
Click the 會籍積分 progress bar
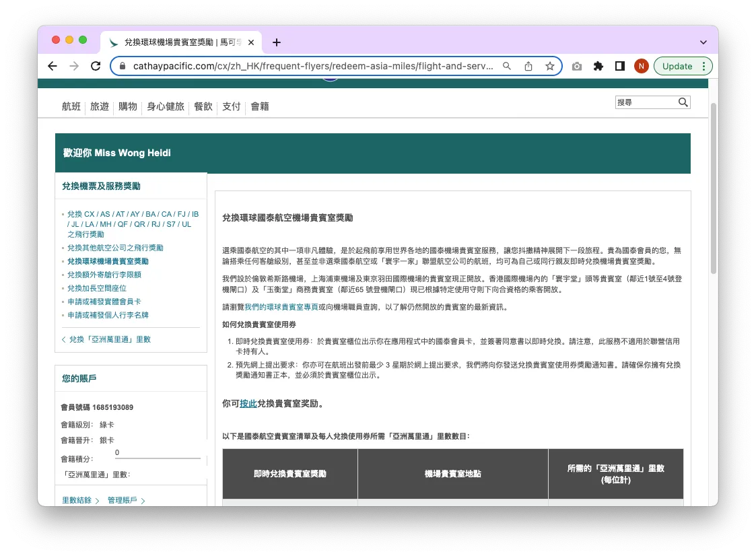coord(157,458)
